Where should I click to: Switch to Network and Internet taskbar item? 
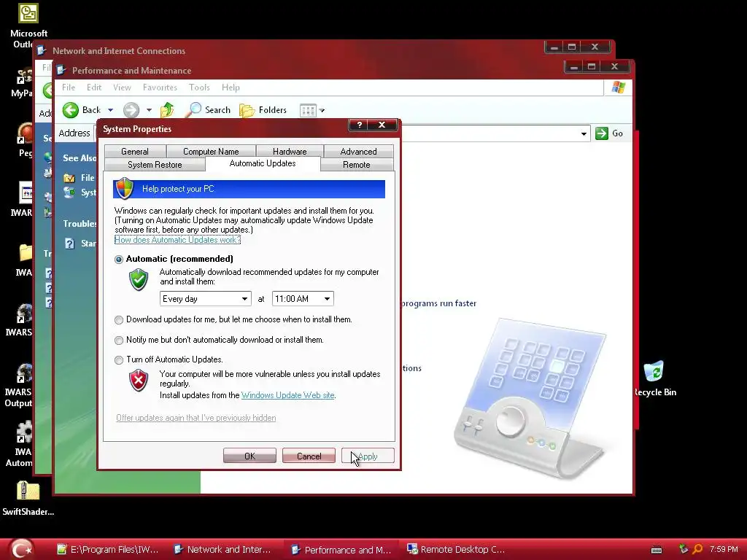point(223,550)
